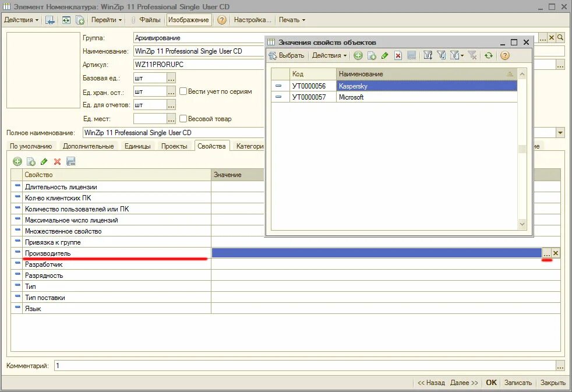Click the save icon above the properties table
The width and height of the screenshot is (572, 392).
[70, 161]
